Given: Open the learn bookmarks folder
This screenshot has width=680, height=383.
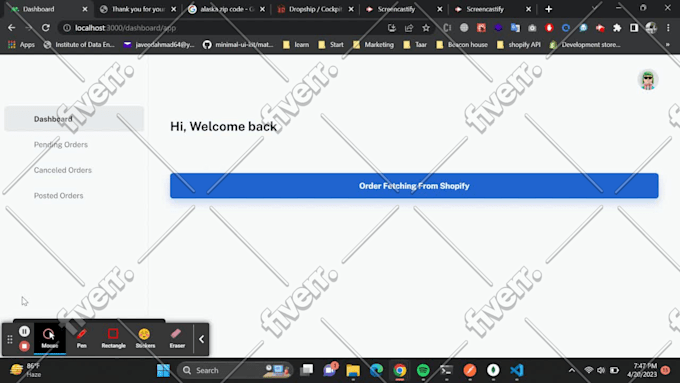Looking at the screenshot, I should pyautogui.click(x=296, y=45).
